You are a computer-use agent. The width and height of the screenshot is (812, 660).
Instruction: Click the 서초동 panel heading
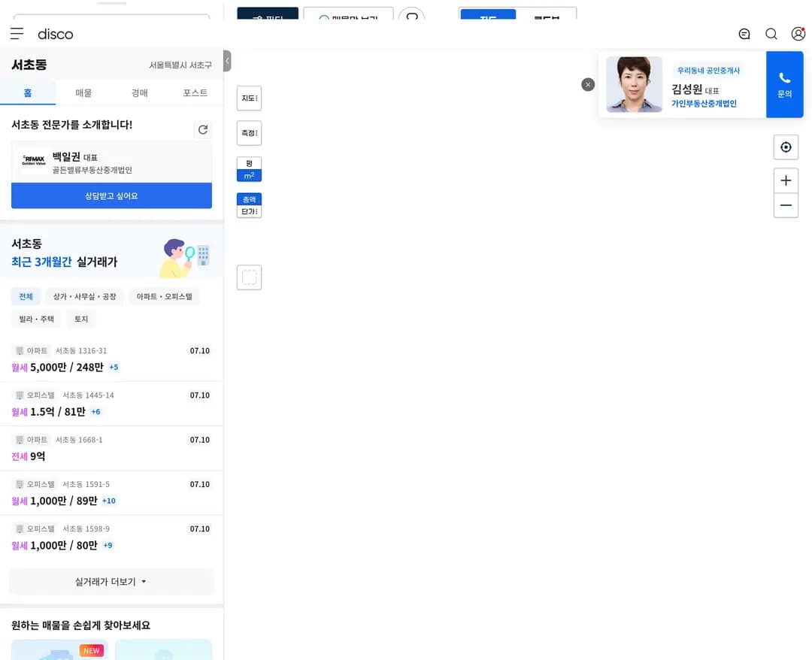(29, 65)
